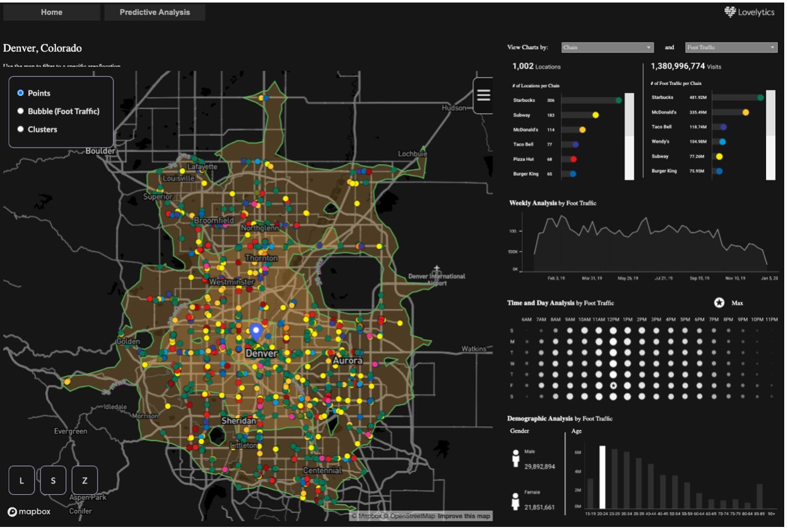
Task: Click the Lovelytics logo
Action: click(749, 12)
